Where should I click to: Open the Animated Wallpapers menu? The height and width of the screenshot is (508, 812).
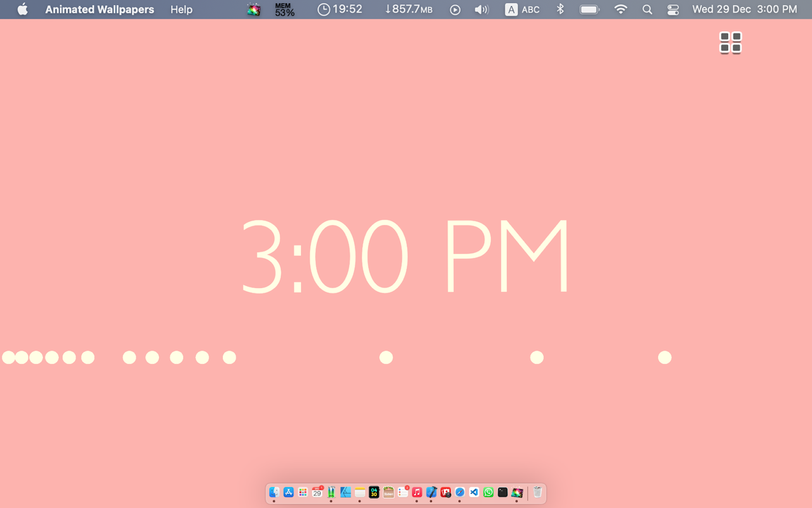pyautogui.click(x=99, y=9)
